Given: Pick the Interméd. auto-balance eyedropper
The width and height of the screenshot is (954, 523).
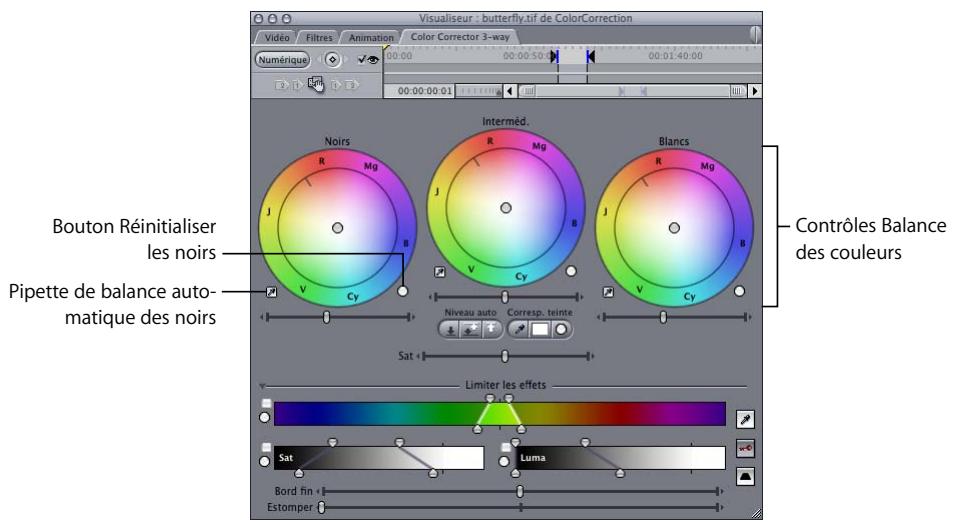Looking at the screenshot, I should pyautogui.click(x=439, y=272).
